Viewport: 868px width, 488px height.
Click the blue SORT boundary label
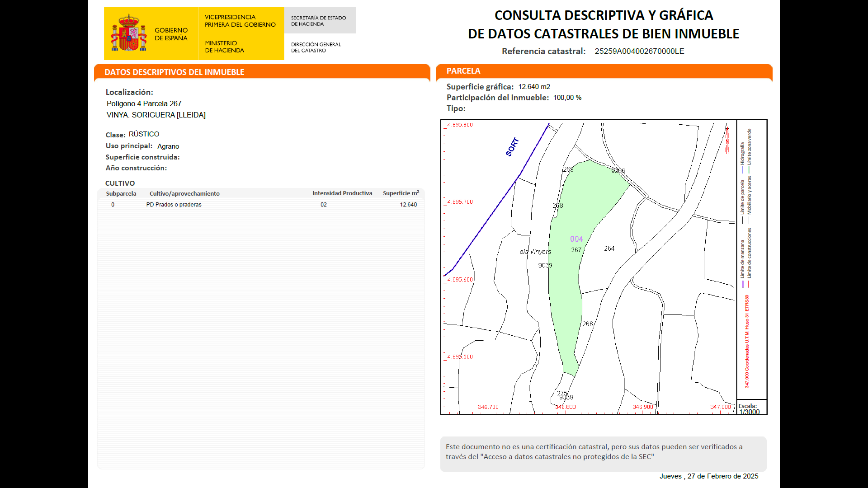click(x=512, y=147)
